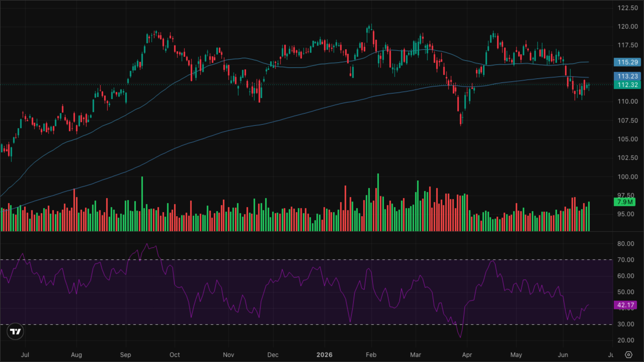
Task: Click the RSI line's lowest dip below 30
Action: (460, 337)
